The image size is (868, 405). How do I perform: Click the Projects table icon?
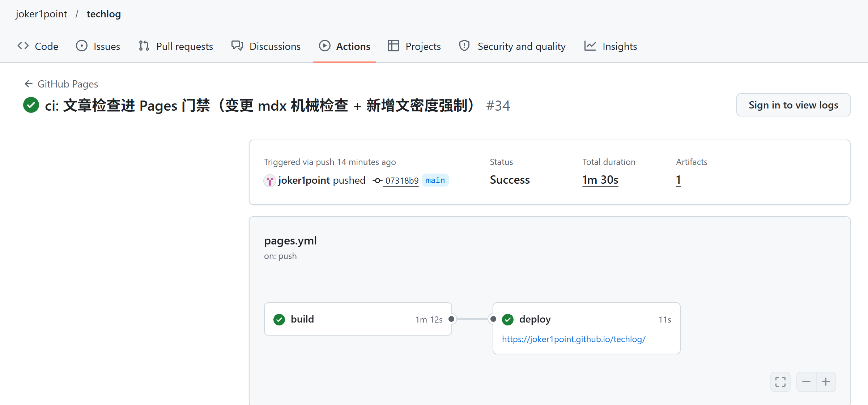click(x=393, y=46)
